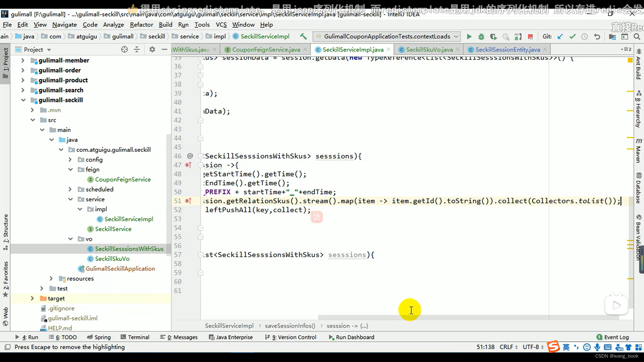Expand the gulimall-seckill project tree
The width and height of the screenshot is (644, 362).
click(x=22, y=100)
